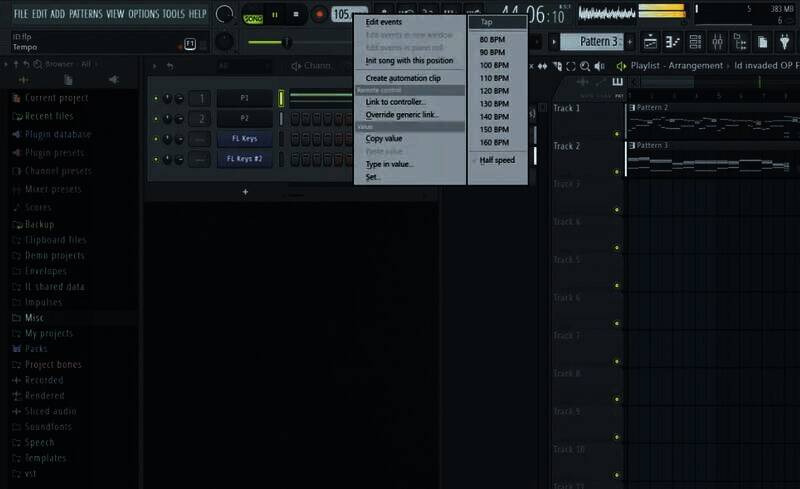Viewport: 800px width, 489px height.
Task: Click the record button in transport bar
Action: 320,14
